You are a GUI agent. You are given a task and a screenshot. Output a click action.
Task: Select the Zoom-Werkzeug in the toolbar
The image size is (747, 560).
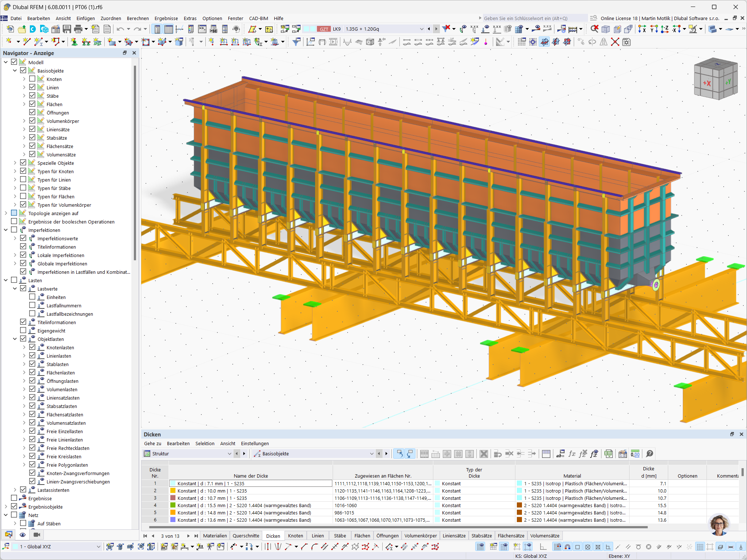(x=594, y=28)
